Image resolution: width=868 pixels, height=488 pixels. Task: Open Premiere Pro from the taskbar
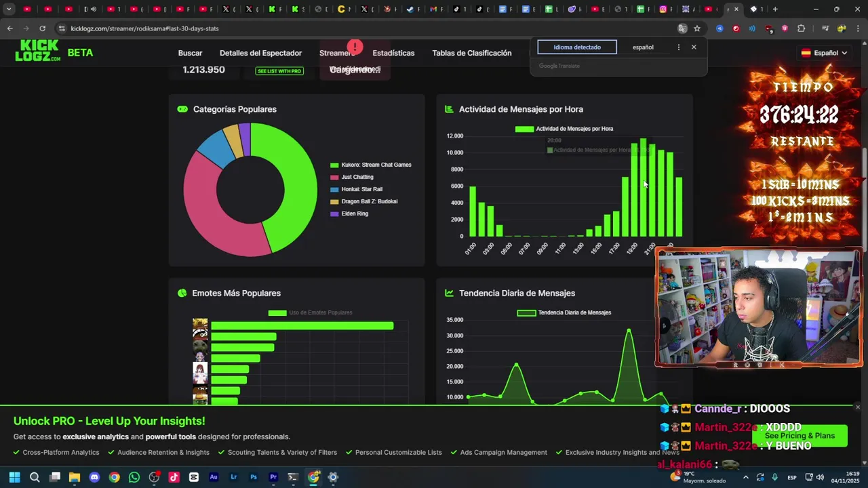273,477
